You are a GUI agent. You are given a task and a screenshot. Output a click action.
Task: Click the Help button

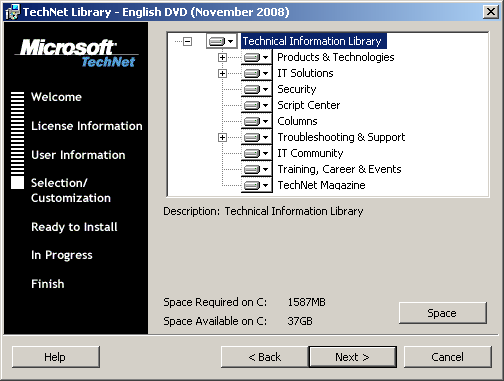point(56,357)
